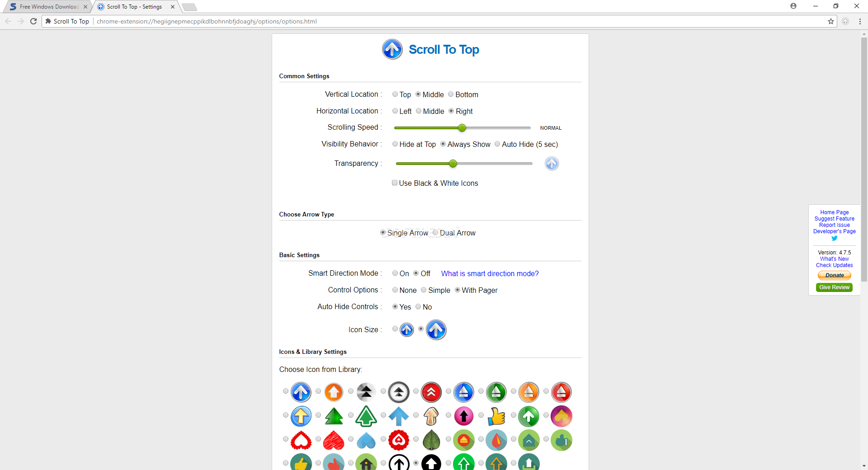Viewport: 868px width, 470px height.
Task: Click the Transparency slider handle
Action: pos(453,164)
